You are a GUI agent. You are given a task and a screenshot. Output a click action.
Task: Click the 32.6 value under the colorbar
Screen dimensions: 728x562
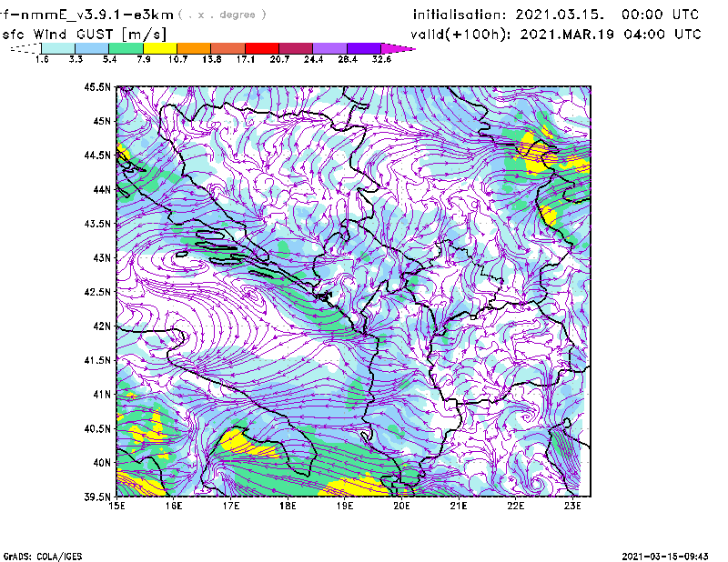381,59
